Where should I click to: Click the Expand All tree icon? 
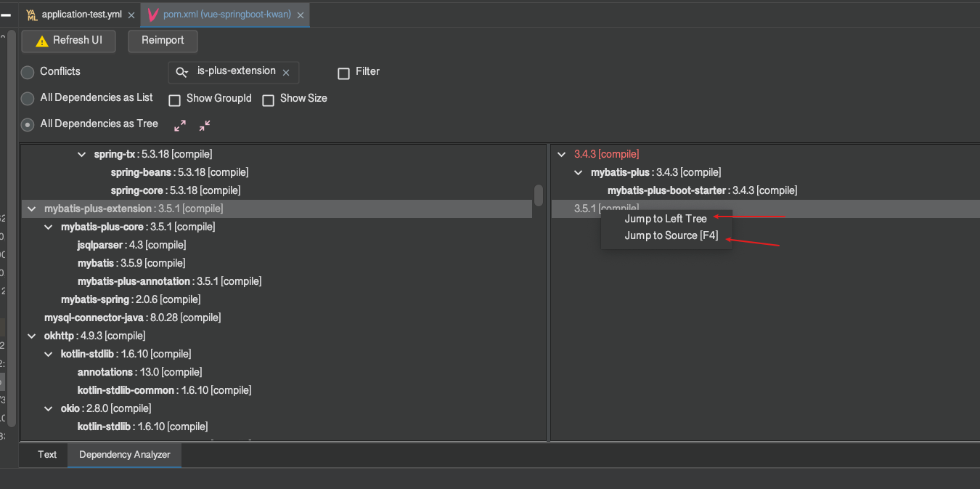[180, 126]
